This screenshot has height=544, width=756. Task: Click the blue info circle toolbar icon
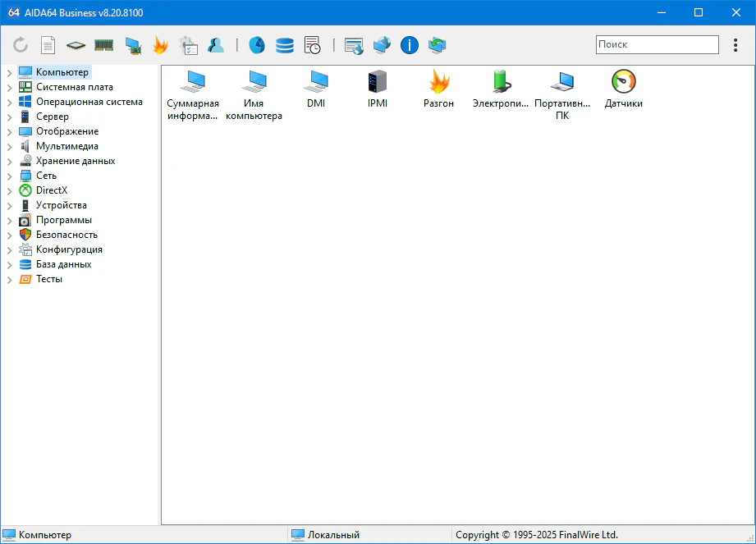click(x=409, y=45)
